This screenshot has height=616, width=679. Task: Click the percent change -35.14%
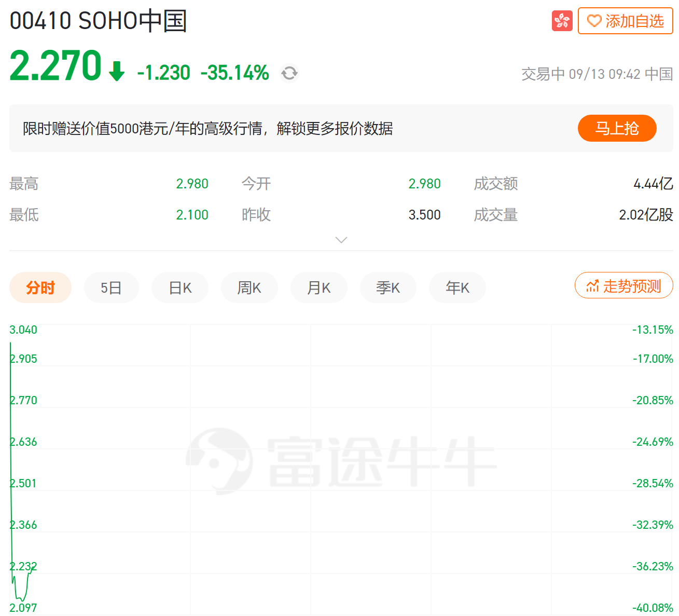(x=235, y=73)
